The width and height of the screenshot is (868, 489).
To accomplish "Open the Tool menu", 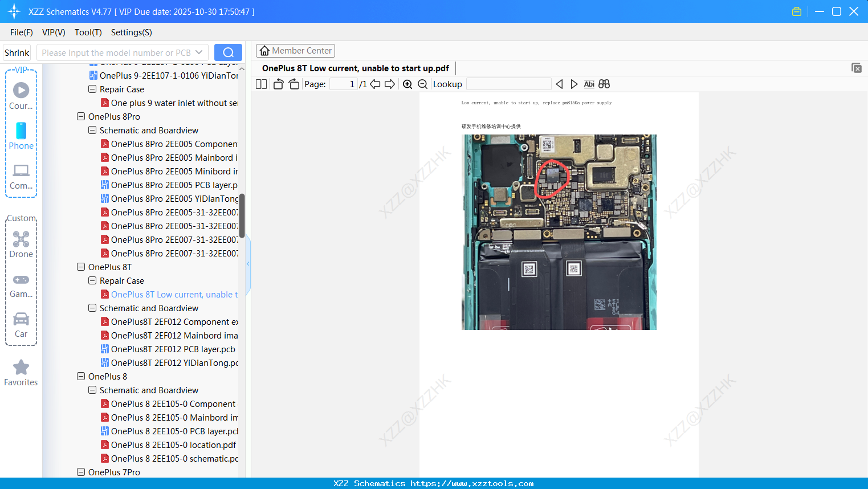I will [x=88, y=32].
